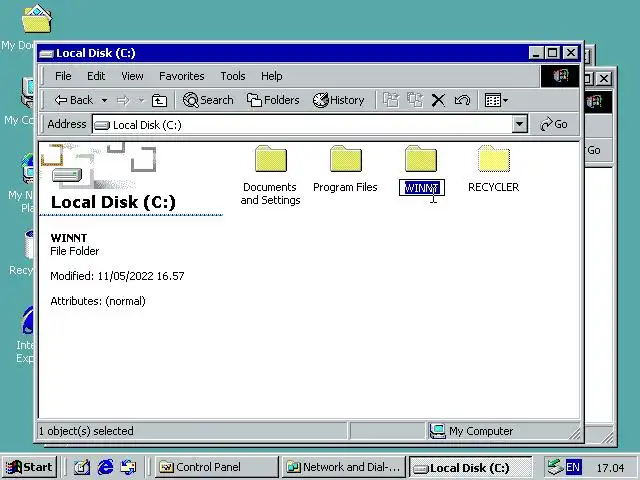Screen dimensions: 640x480
Task: Click the 'Modified: 11/05/2022 16.57' text
Action: click(x=117, y=276)
